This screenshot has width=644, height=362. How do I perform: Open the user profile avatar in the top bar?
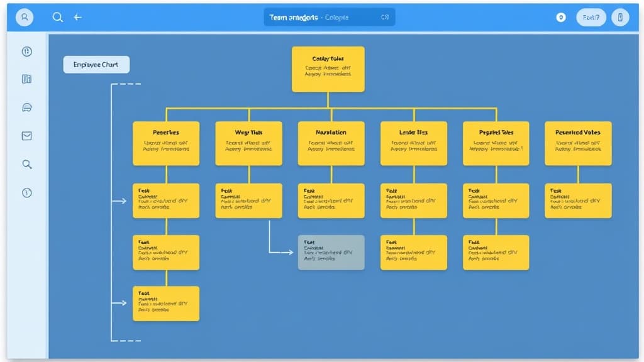25,17
